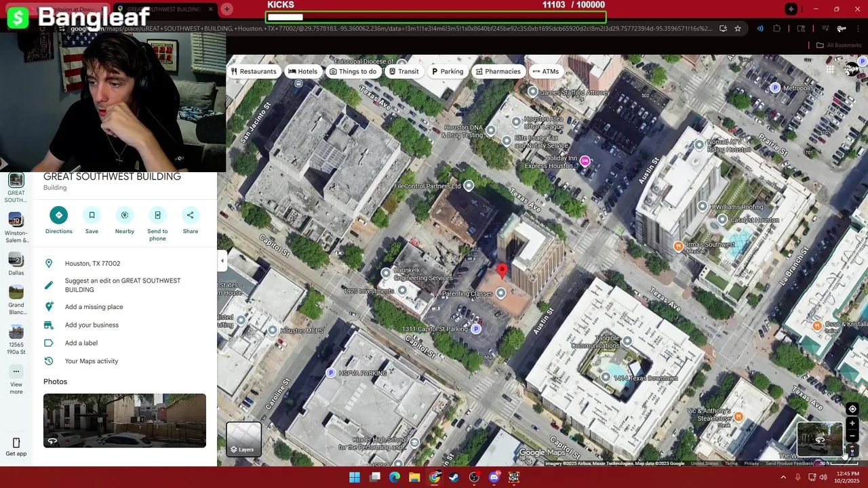Select the Vic & Anthony's Steakhouse pin

pyautogui.click(x=738, y=417)
